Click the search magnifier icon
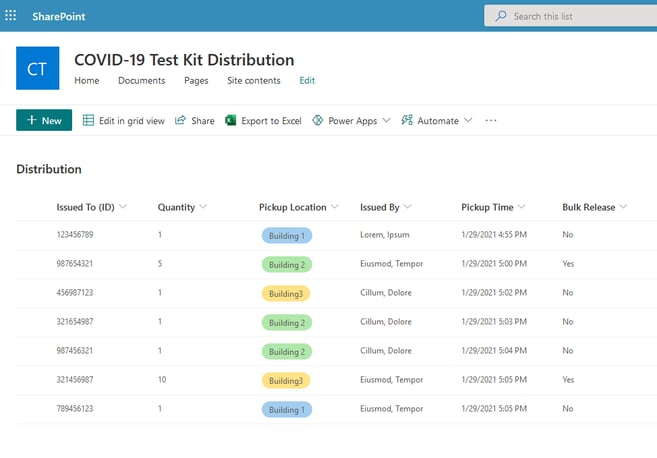 tap(501, 16)
